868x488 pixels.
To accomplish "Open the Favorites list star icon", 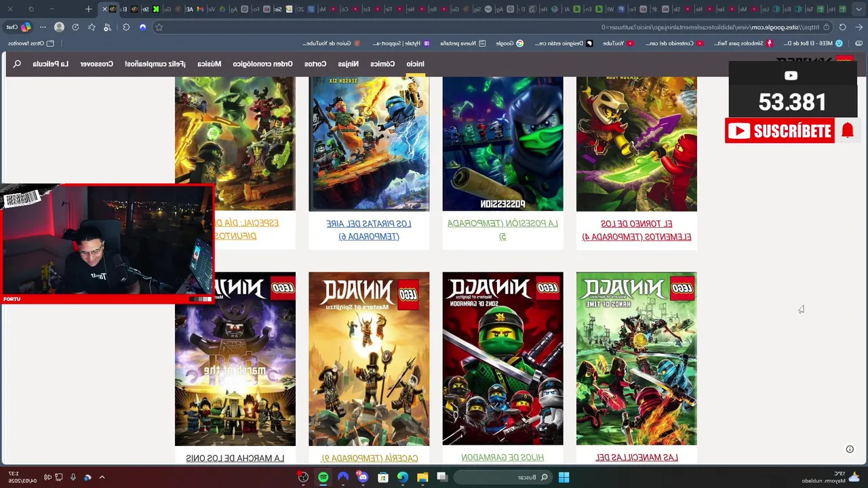I will 92,27.
